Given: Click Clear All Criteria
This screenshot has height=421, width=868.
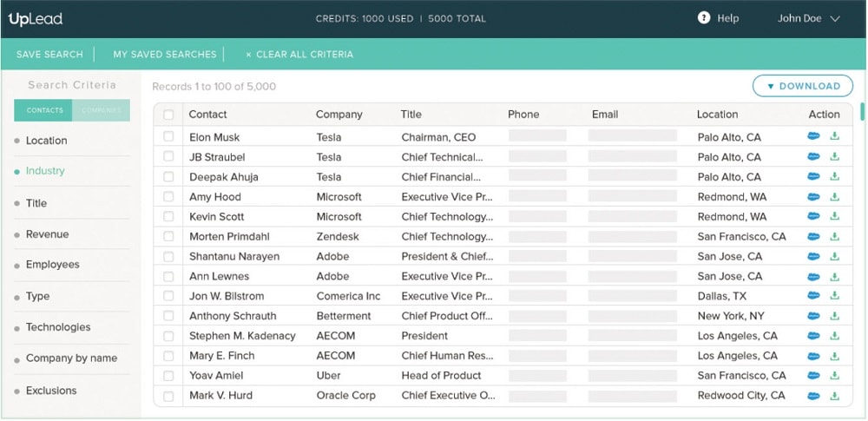Looking at the screenshot, I should (299, 54).
